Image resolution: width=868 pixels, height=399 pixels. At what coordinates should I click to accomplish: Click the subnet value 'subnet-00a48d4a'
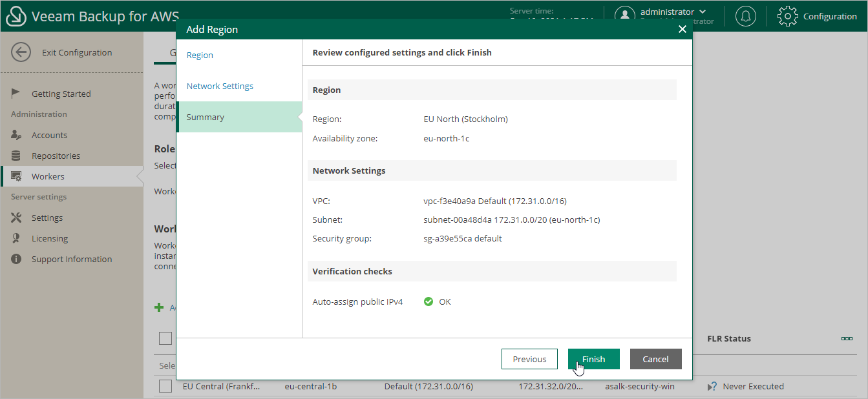512,220
